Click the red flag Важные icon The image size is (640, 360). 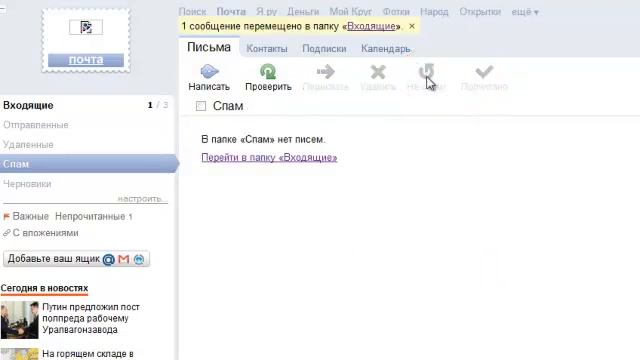coord(6,216)
